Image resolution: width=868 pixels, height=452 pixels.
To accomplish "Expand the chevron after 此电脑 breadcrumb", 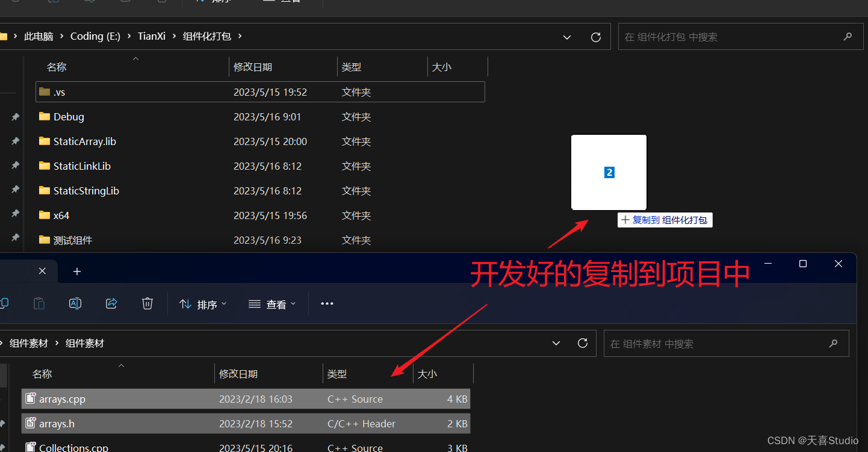I will 61,36.
